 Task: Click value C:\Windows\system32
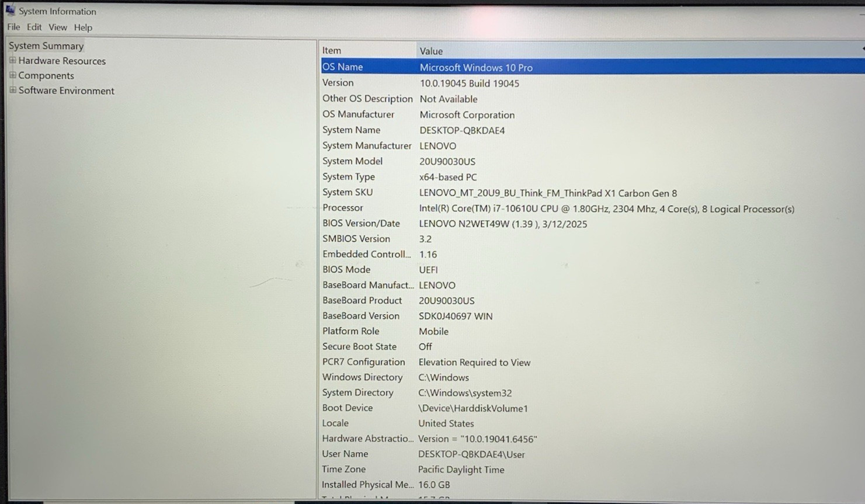coord(465,393)
